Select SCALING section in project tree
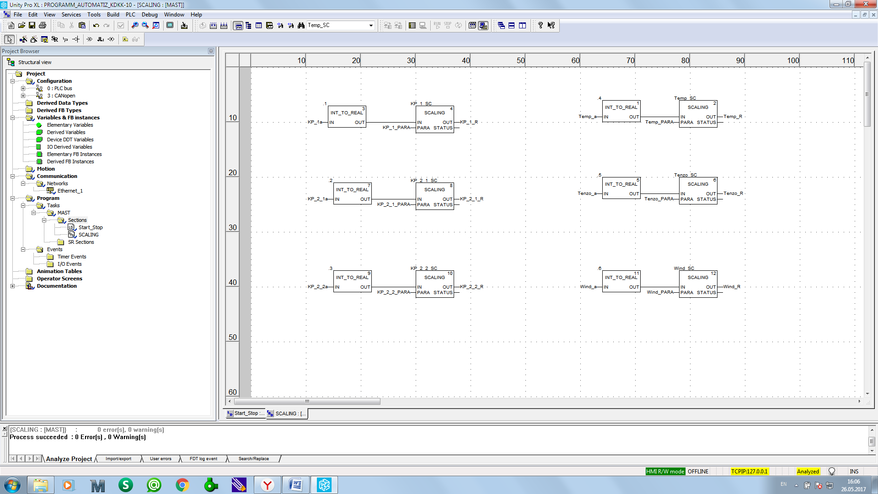Image resolution: width=878 pixels, height=494 pixels. pos(88,235)
